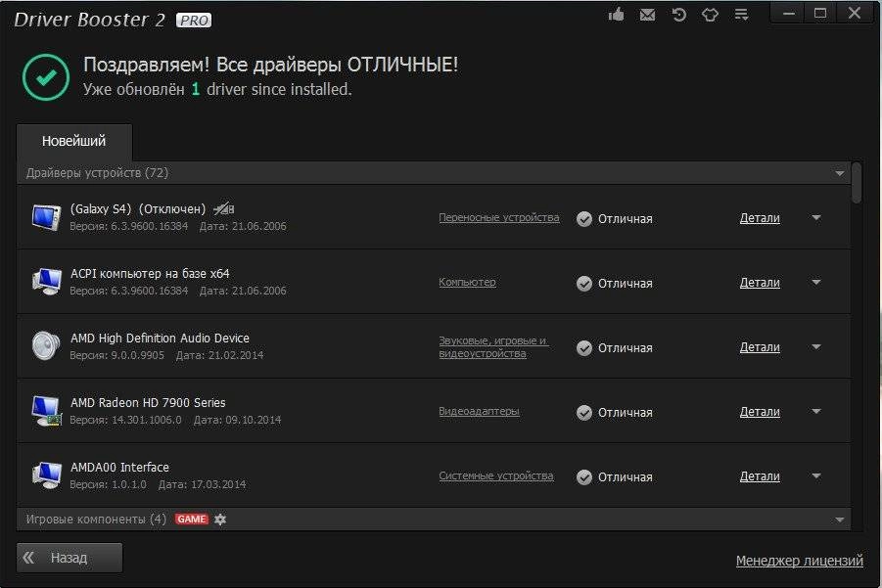This screenshot has width=882, height=588.
Task: Click 'Дата: 17.03.2014' text
Action: [x=202, y=484]
